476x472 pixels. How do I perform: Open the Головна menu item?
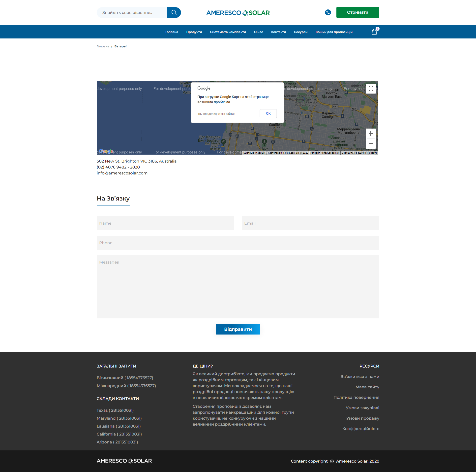[172, 32]
